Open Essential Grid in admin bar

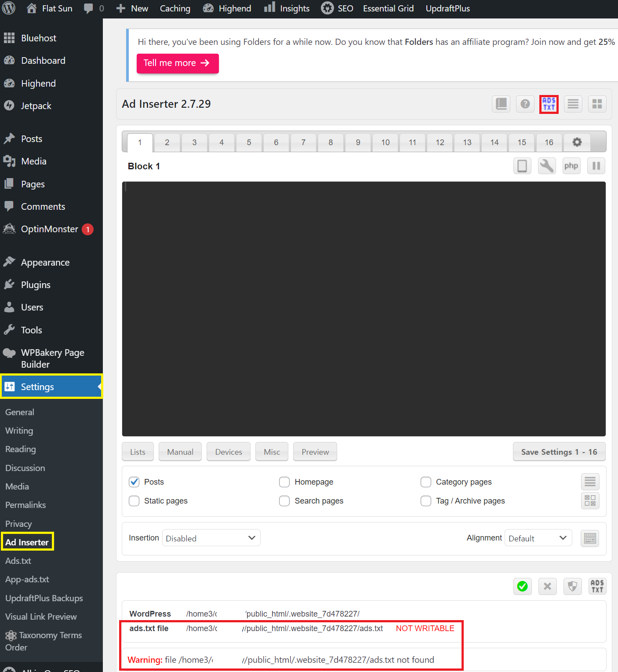pos(389,8)
